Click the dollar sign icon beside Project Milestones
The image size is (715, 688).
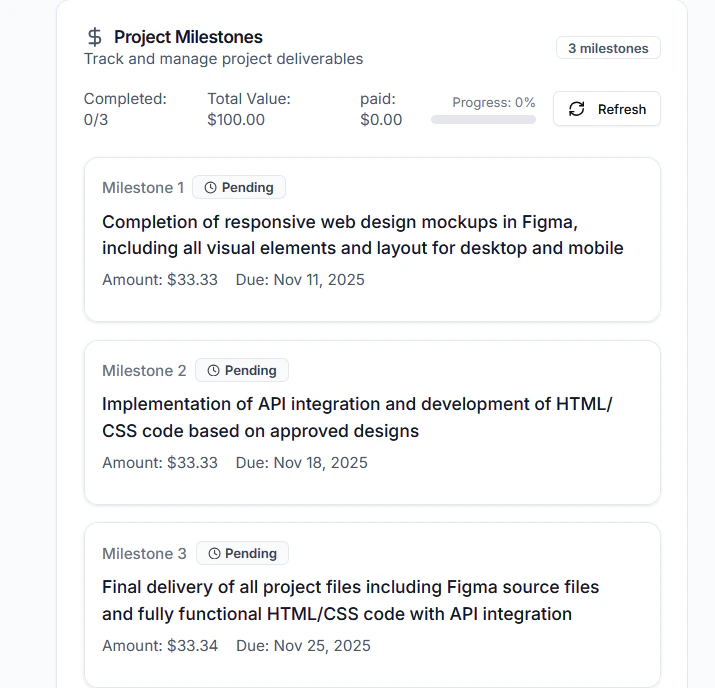pos(95,37)
